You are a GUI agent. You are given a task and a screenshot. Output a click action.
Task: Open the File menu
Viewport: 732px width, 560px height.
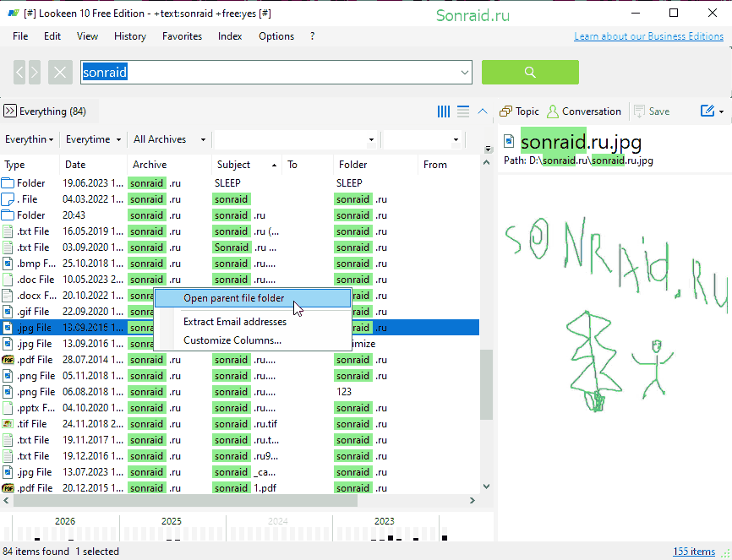click(20, 36)
